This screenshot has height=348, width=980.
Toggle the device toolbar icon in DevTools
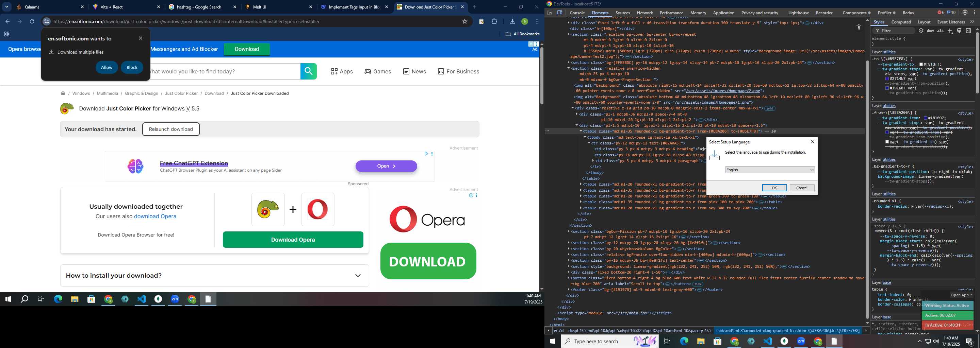point(560,13)
